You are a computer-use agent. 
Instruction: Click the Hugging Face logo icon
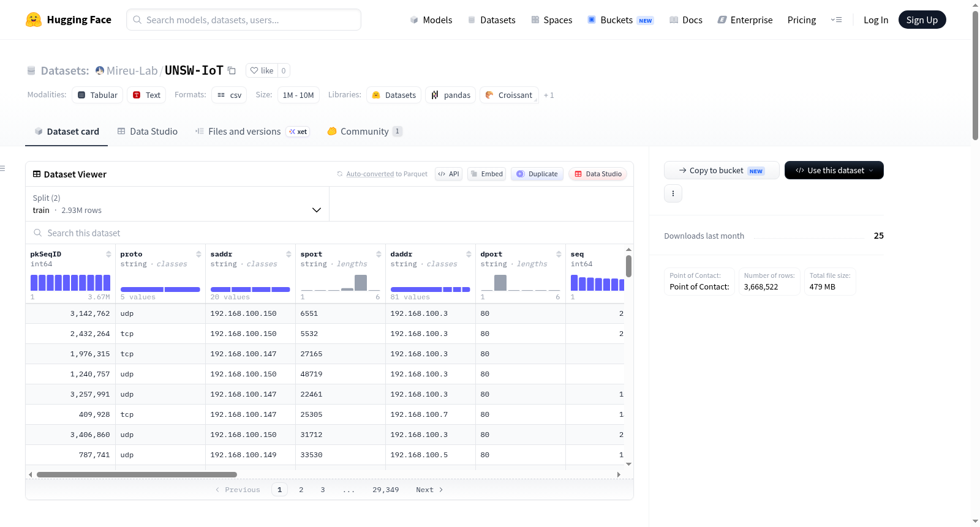pos(34,20)
